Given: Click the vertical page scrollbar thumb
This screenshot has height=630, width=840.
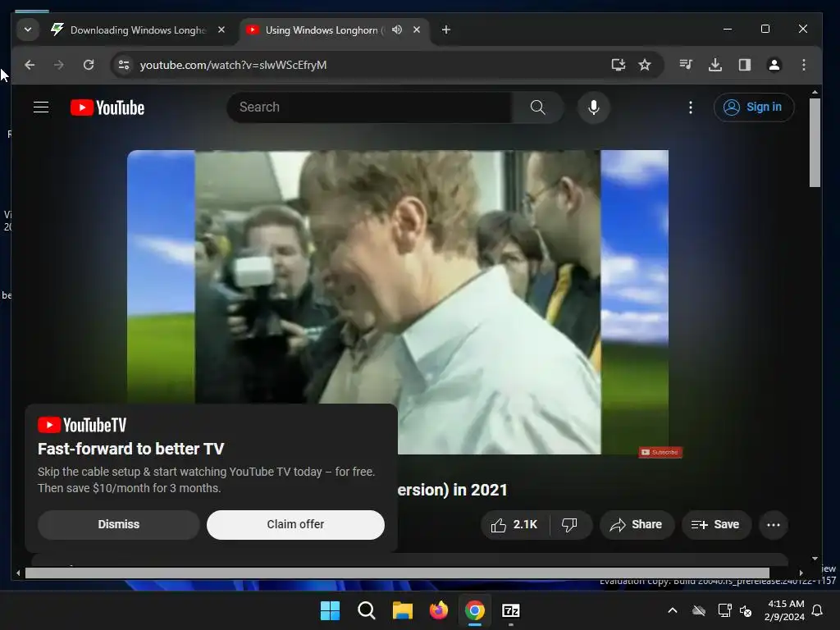Looking at the screenshot, I should pos(815,143).
